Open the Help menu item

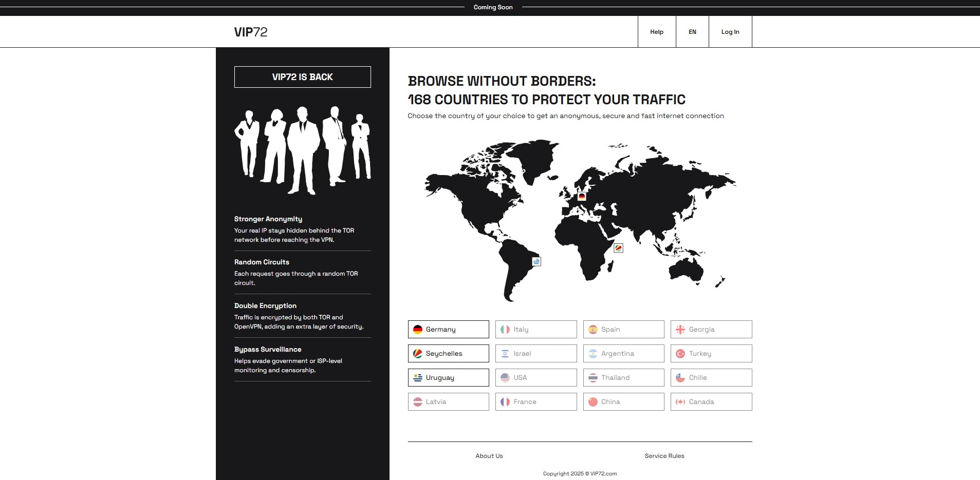(657, 32)
